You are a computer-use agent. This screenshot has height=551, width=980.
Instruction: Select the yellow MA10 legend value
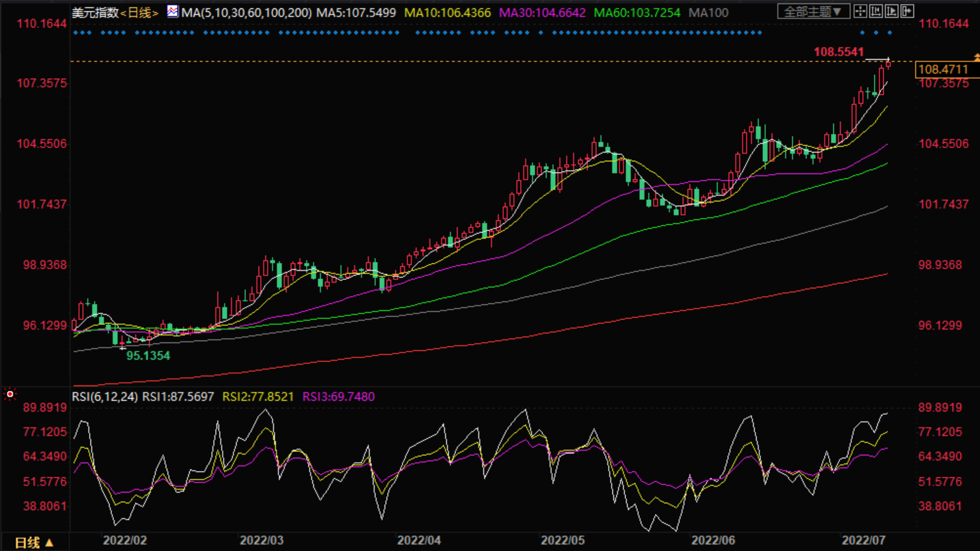(x=447, y=12)
